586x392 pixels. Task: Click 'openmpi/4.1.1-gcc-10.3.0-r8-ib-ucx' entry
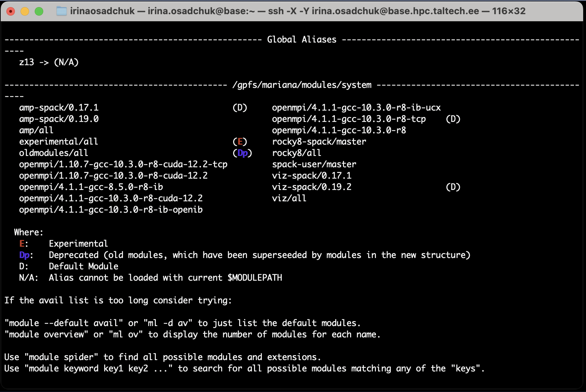(x=356, y=108)
